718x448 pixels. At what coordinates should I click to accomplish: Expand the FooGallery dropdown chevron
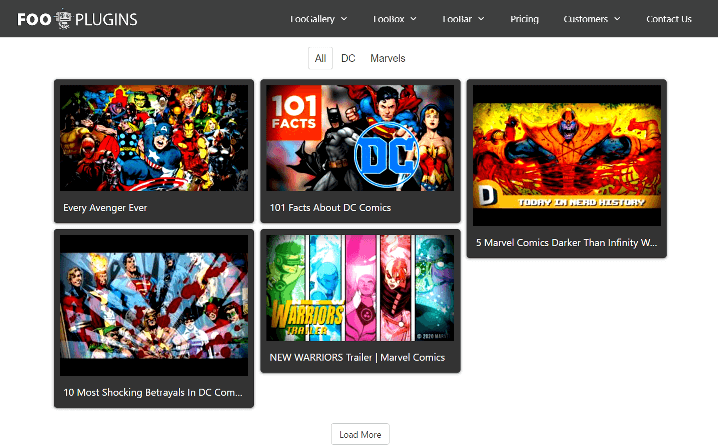[344, 19]
